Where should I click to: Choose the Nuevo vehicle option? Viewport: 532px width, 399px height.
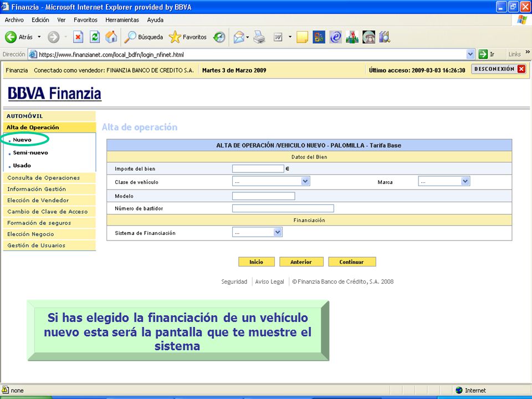click(x=22, y=140)
